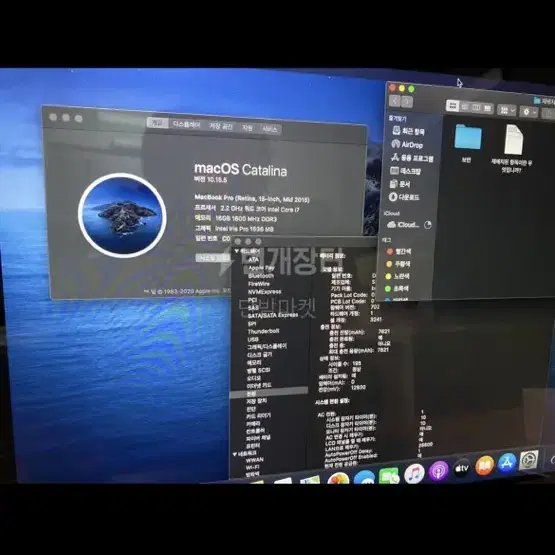Screen dimensions: 555x555
Task: Select ATA in System Information sidebar
Action: [254, 260]
